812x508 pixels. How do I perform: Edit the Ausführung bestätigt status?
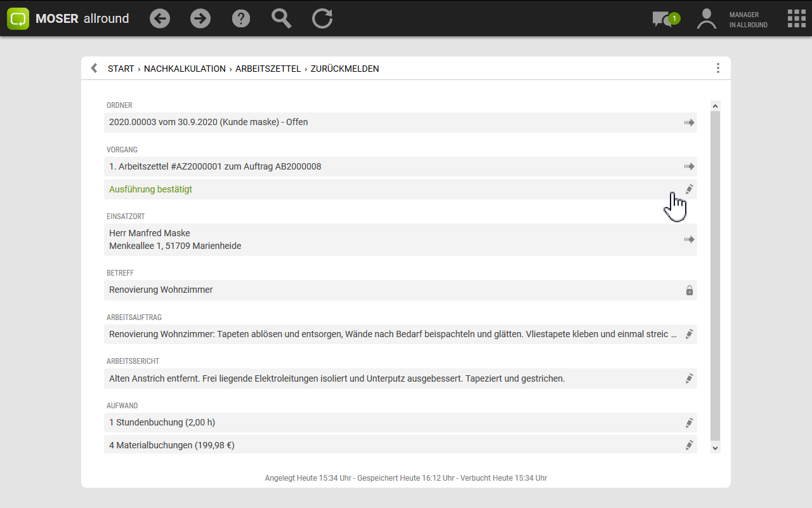(x=689, y=189)
